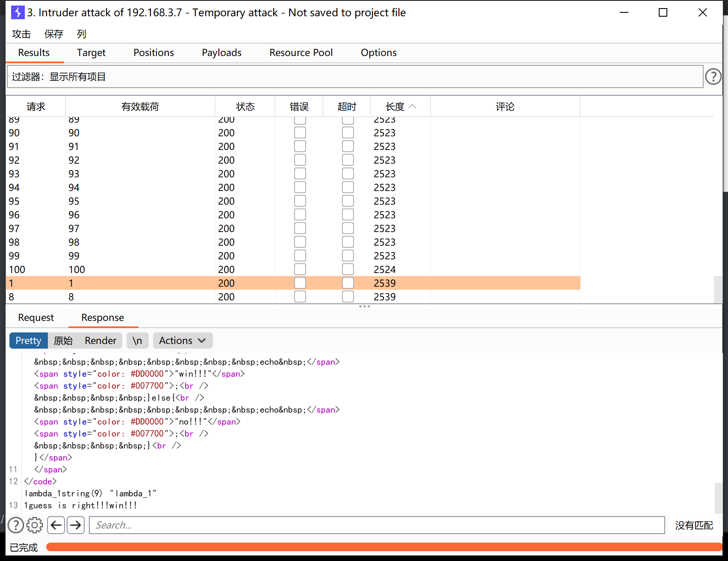The height and width of the screenshot is (561, 728).
Task: Click length 2539 in highlighted row 1
Action: coord(385,283)
